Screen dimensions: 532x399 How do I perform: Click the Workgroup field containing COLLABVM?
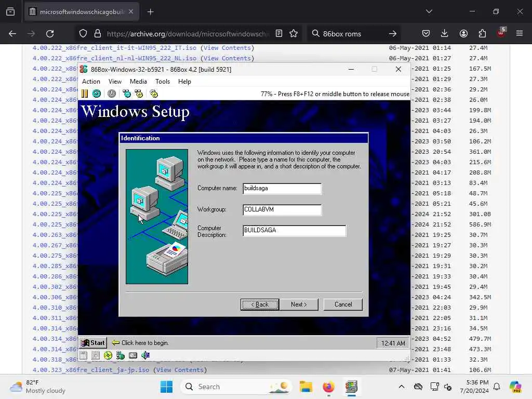click(x=282, y=210)
